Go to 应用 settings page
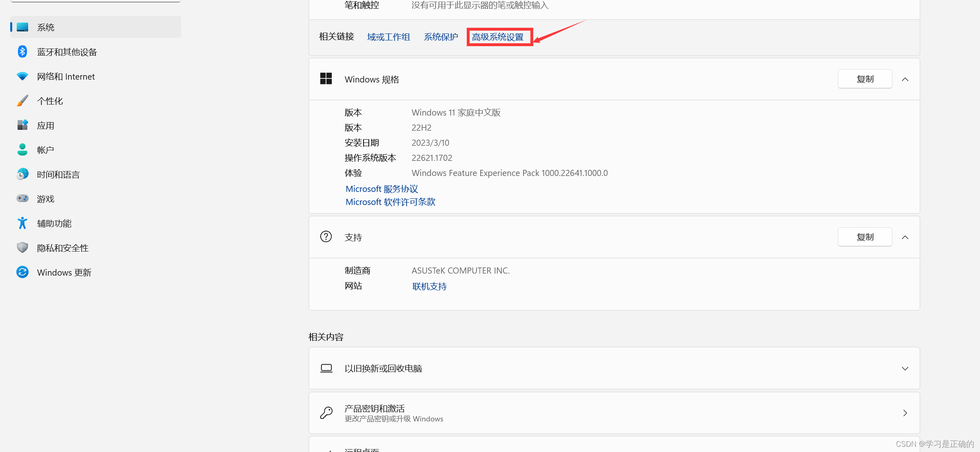The image size is (980, 452). click(x=95, y=125)
